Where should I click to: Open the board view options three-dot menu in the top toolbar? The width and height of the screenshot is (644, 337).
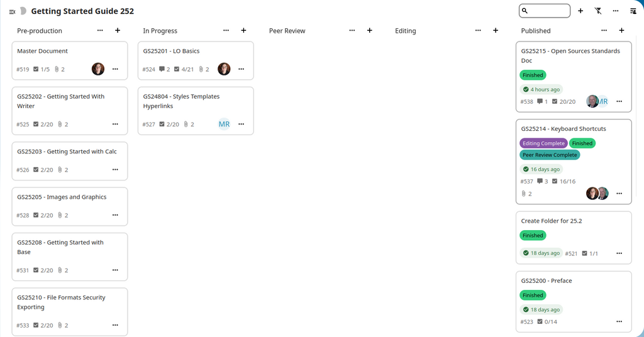tap(616, 11)
